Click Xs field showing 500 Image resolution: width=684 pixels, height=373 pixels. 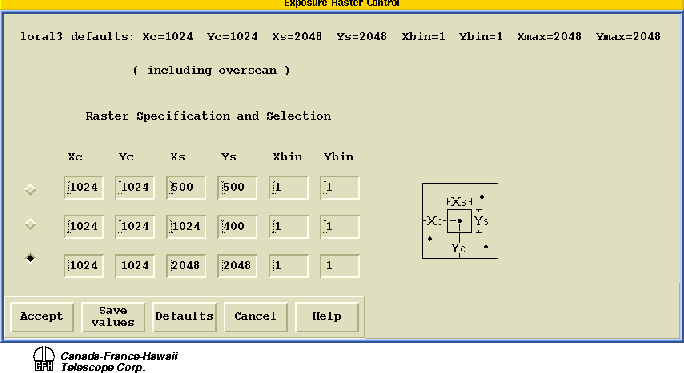pyautogui.click(x=186, y=188)
